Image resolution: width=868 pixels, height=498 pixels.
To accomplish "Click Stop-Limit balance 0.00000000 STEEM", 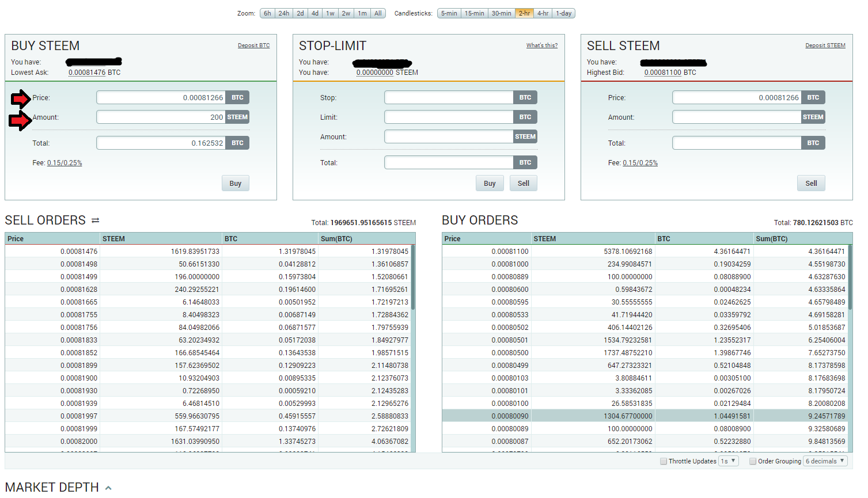I will (375, 73).
